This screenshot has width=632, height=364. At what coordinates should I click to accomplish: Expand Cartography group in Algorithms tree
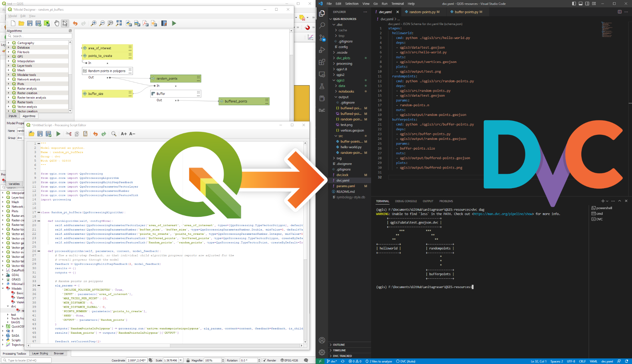click(x=9, y=43)
